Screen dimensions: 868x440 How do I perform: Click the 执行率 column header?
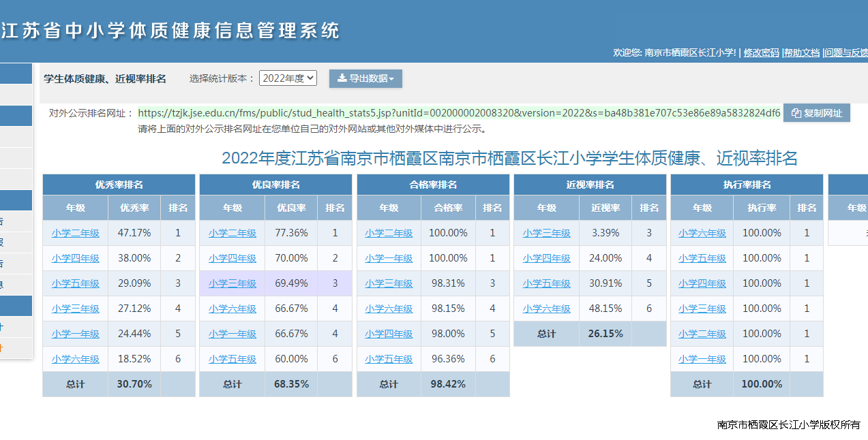click(x=762, y=208)
